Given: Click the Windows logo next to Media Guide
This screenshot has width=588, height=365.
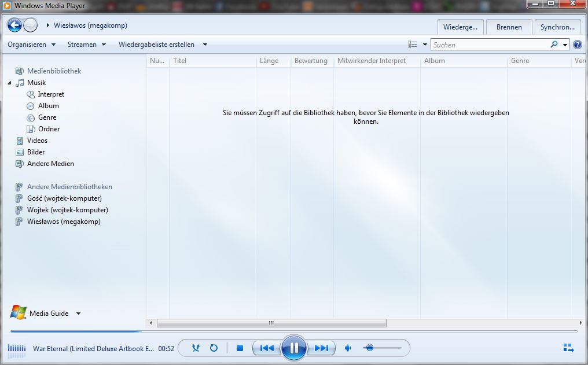Looking at the screenshot, I should click(x=18, y=312).
